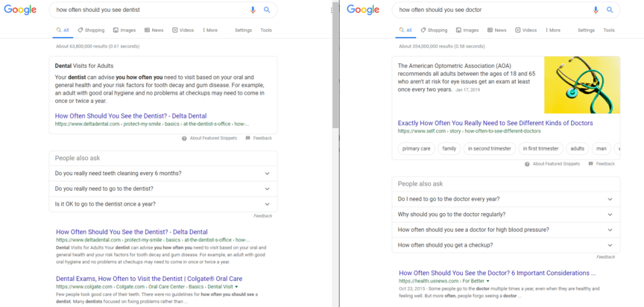644x307 pixels.
Task: Select the "adults" chip
Action: [578, 148]
